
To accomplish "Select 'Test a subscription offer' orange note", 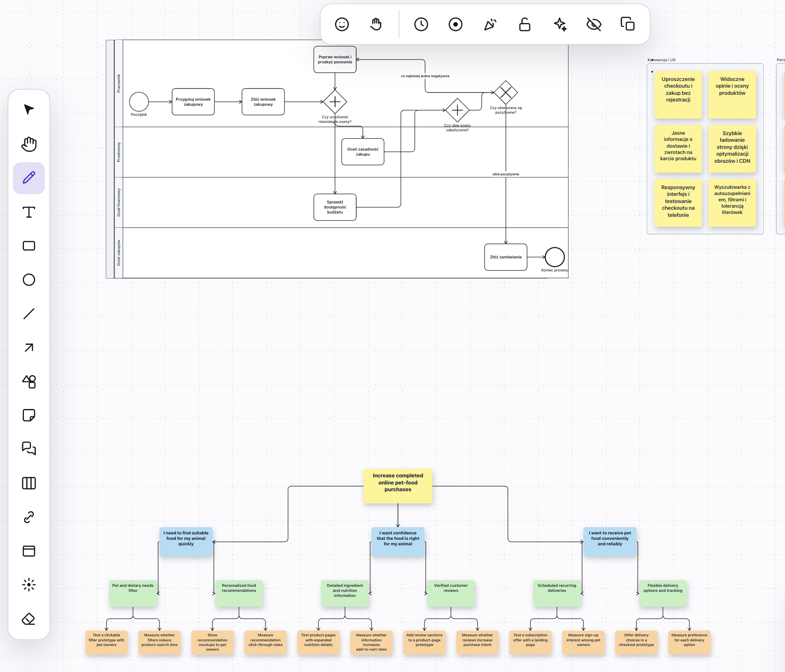I will 530,642.
